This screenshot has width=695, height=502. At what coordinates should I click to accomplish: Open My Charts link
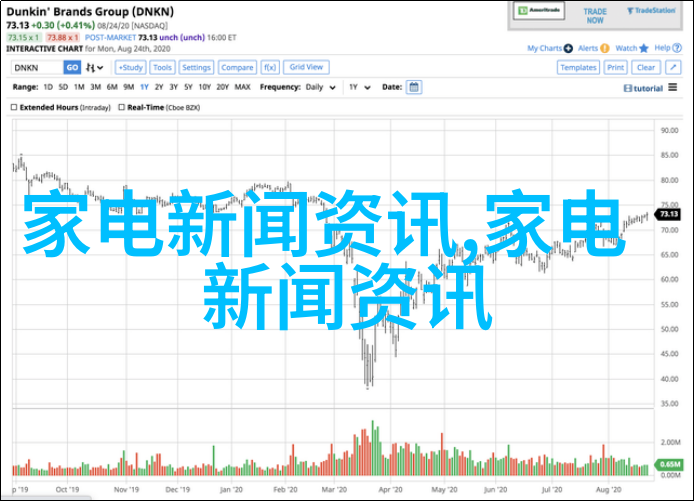tap(544, 48)
